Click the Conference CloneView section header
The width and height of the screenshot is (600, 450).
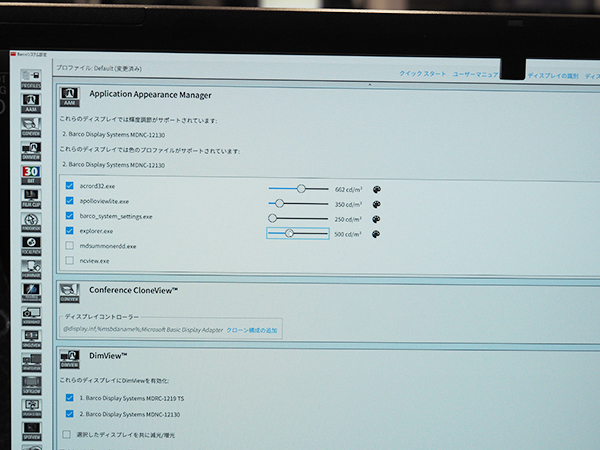click(134, 290)
